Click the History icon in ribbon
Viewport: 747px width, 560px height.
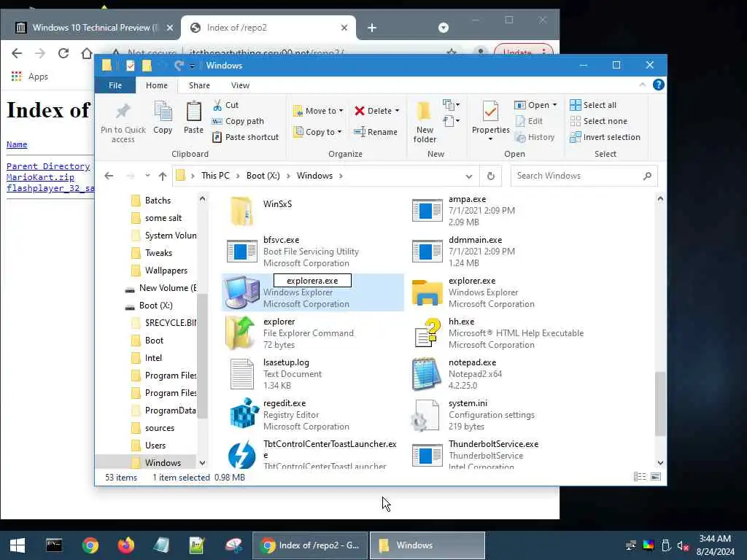(x=520, y=137)
